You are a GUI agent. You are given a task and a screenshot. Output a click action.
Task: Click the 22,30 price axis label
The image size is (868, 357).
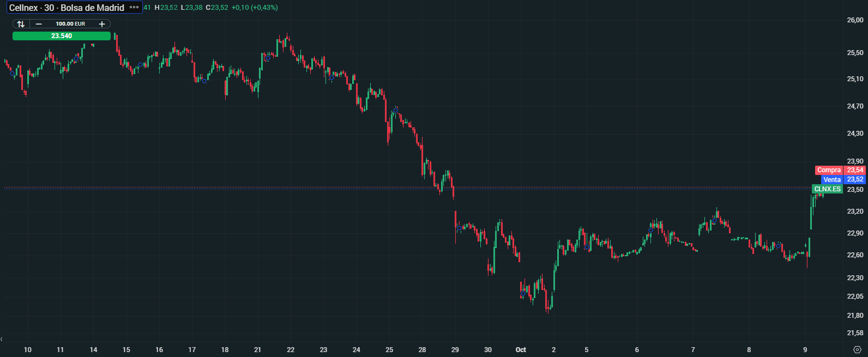point(855,278)
